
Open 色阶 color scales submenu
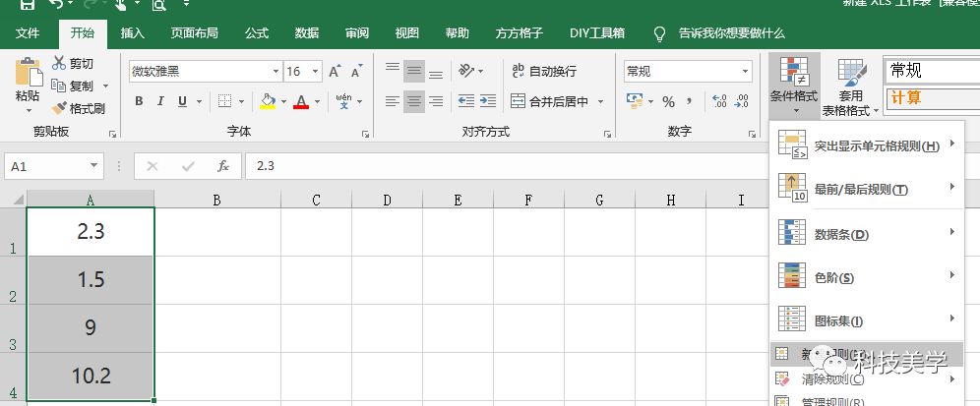click(867, 276)
